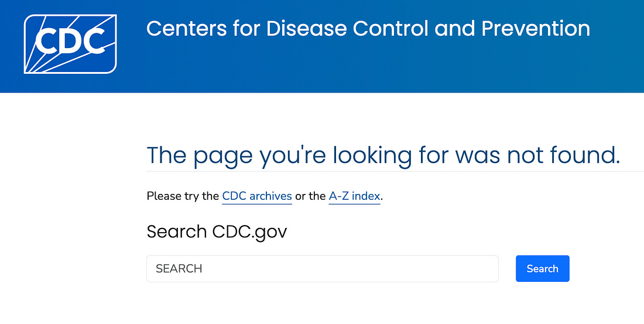This screenshot has height=324, width=644.
Task: Select the page not found heading
Action: pyautogui.click(x=383, y=155)
